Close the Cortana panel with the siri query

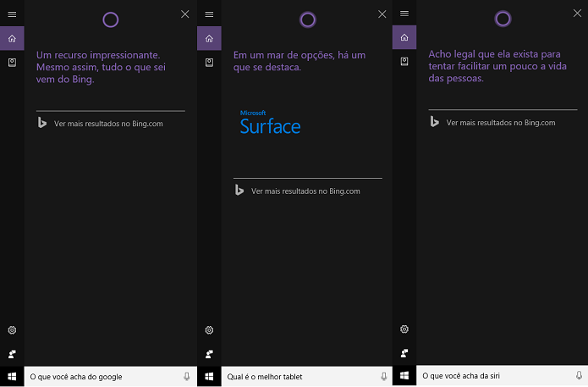tap(577, 14)
